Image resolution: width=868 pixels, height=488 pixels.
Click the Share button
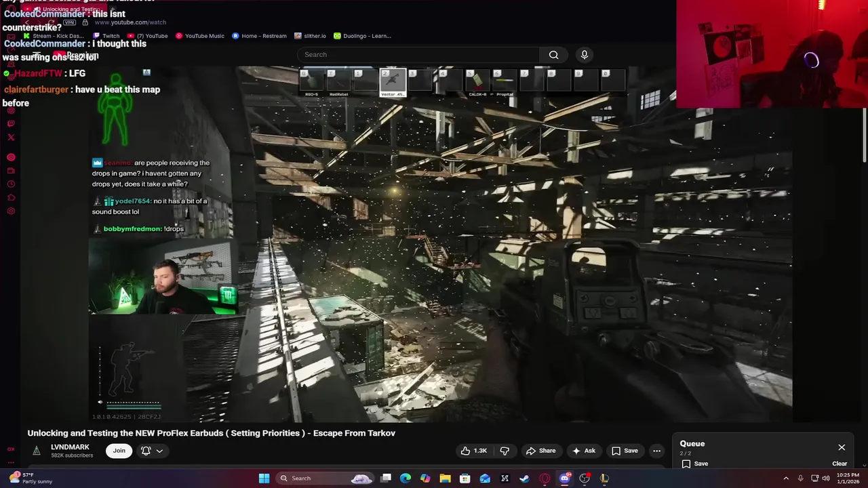click(x=540, y=451)
